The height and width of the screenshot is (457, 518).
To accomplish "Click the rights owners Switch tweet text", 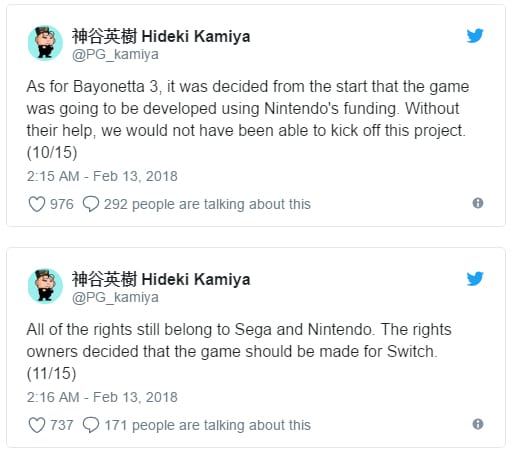I will click(239, 351).
